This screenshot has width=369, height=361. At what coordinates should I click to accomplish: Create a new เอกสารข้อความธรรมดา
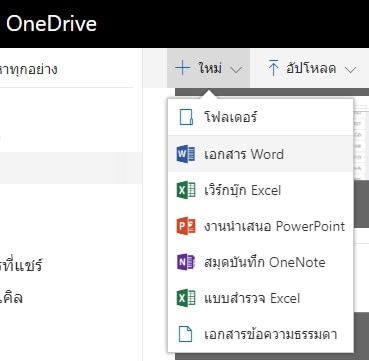tap(260, 334)
